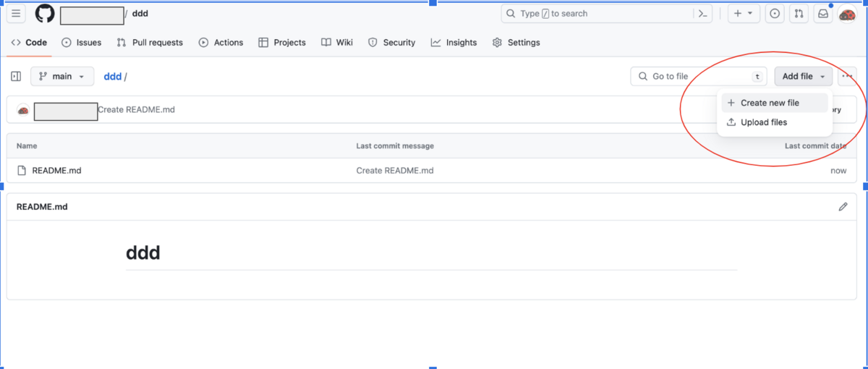868x369 pixels.
Task: Click the commit author avatar
Action: pyautogui.click(x=23, y=111)
